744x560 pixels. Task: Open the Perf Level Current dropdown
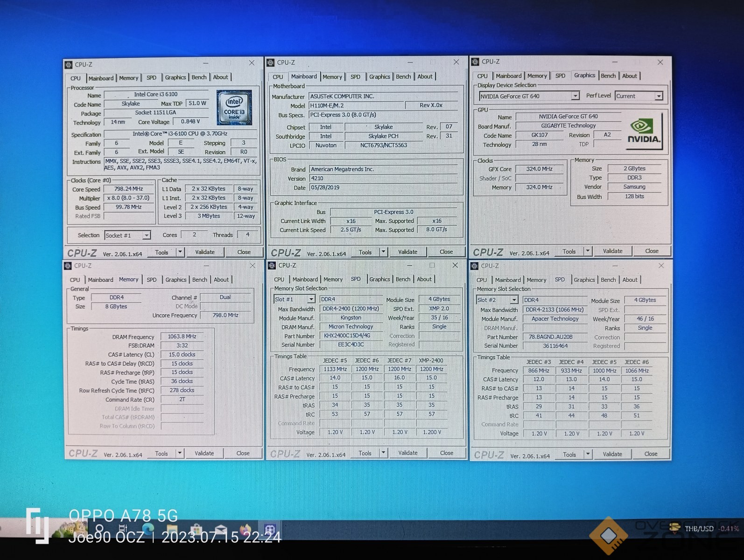[659, 96]
